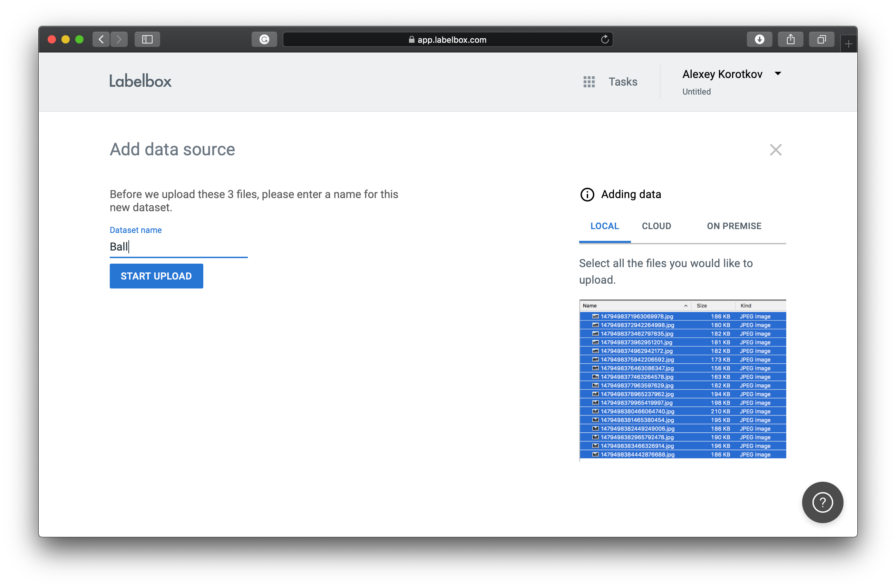Open the floating help question mark
This screenshot has height=588, width=896.
[x=822, y=502]
